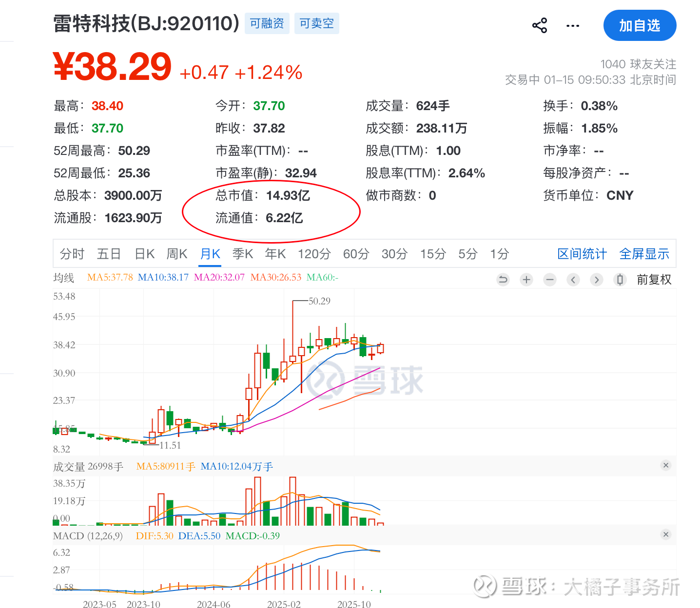Switch to 日K chart tab
700x608 pixels.
click(x=144, y=254)
